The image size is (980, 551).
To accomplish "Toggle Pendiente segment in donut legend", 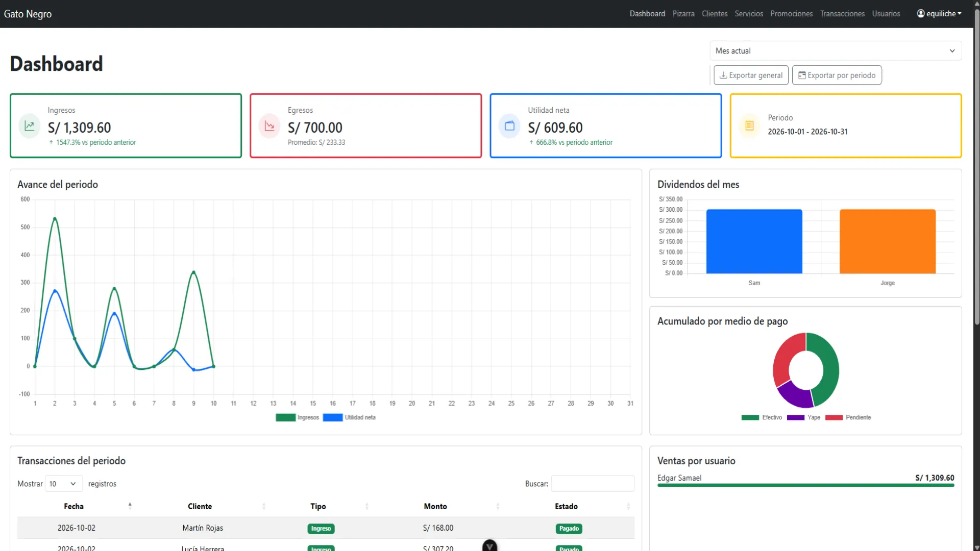I will (848, 417).
